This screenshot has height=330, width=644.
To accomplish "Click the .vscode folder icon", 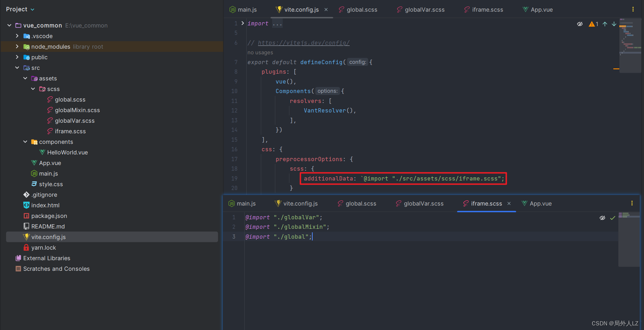I will (x=26, y=36).
